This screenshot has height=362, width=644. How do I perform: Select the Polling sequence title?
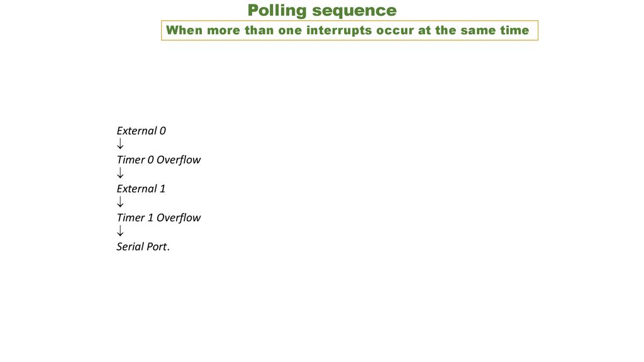pos(322,11)
